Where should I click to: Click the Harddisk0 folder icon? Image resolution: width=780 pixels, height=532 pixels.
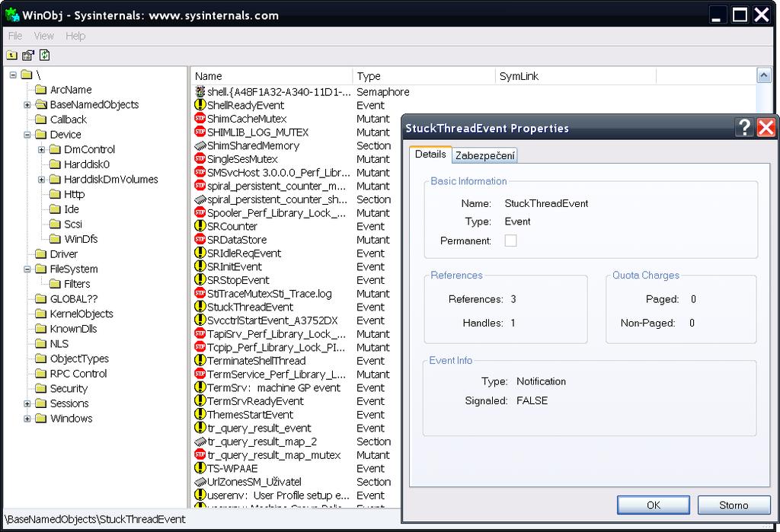[55, 164]
